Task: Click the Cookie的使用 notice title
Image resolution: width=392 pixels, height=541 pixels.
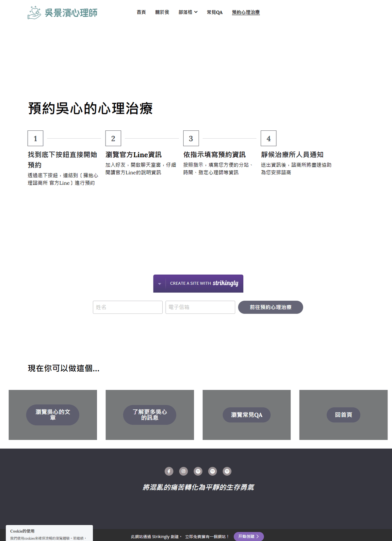Action: (x=22, y=531)
